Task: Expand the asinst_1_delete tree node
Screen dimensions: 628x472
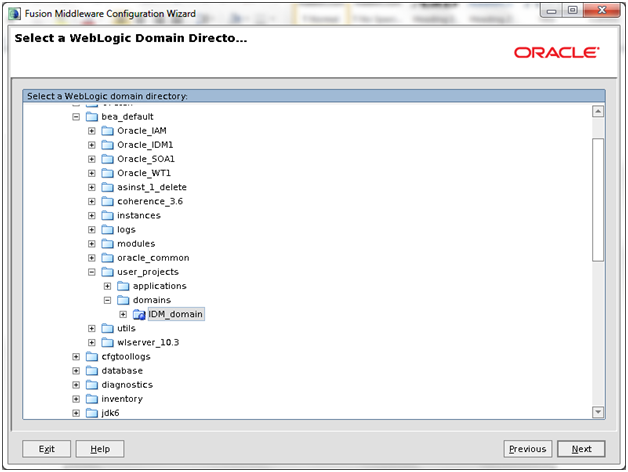Action: point(92,187)
